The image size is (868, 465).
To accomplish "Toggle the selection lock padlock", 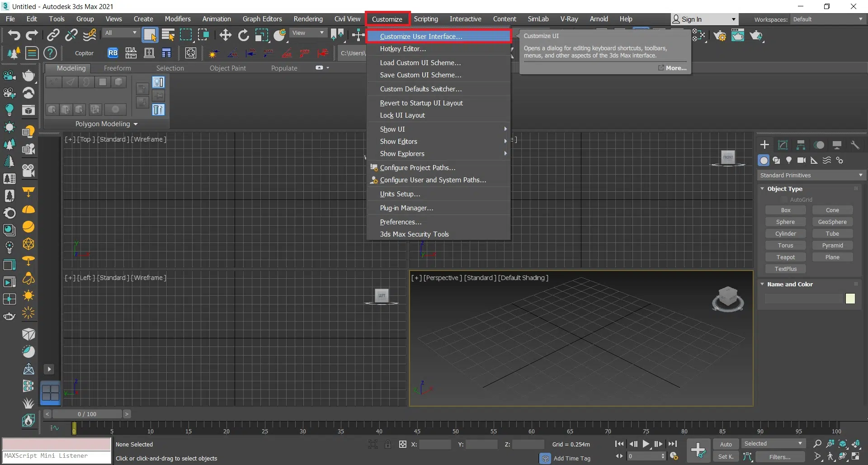I will pyautogui.click(x=388, y=444).
